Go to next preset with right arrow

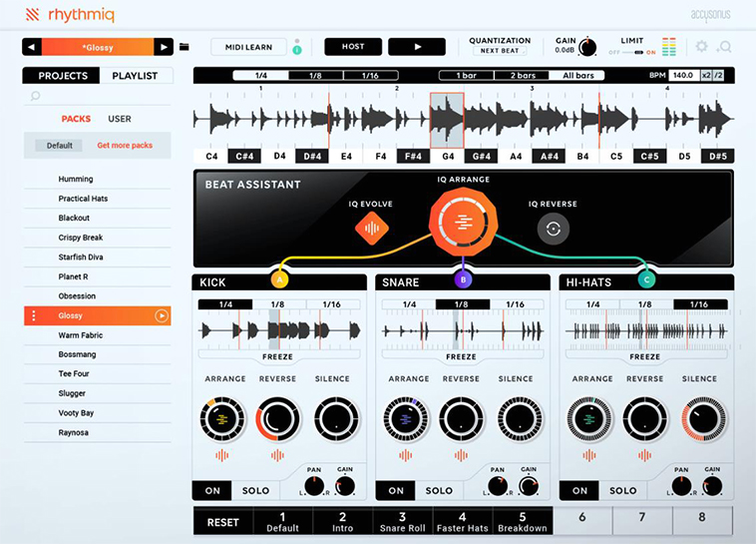(x=164, y=47)
